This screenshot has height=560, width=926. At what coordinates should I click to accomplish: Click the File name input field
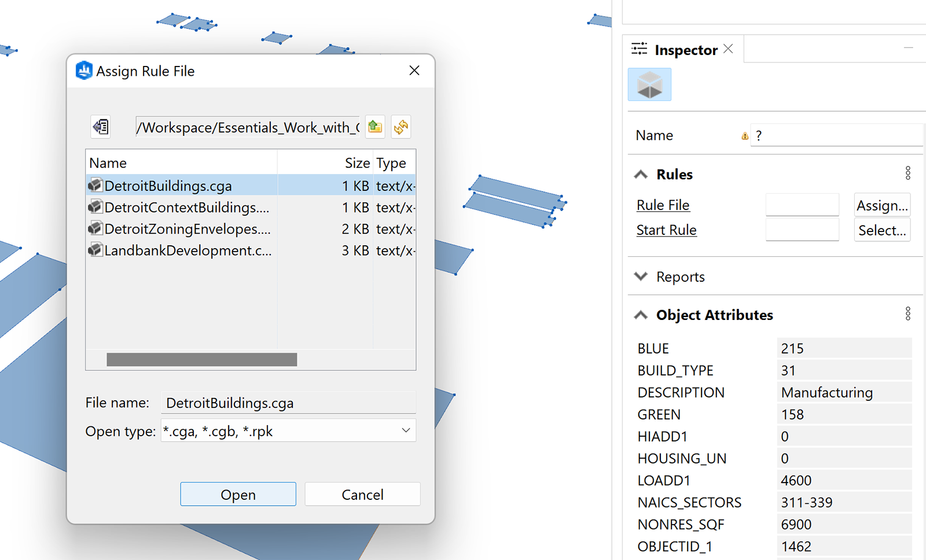288,403
